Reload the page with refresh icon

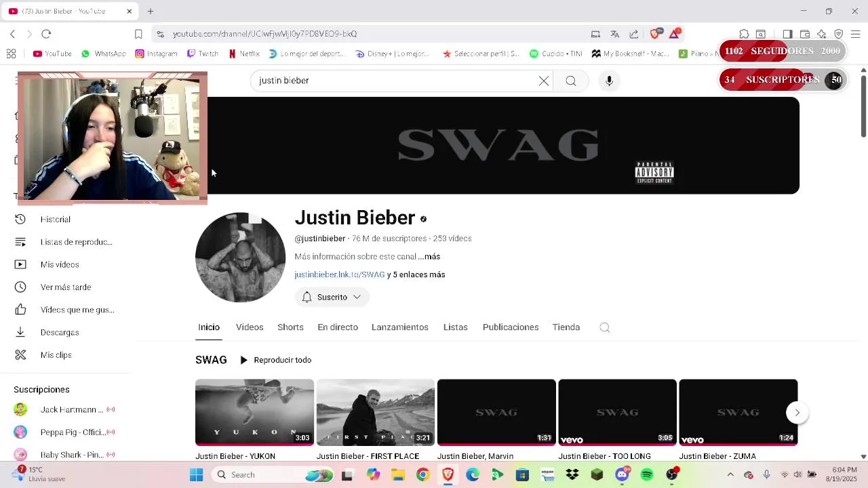[x=46, y=34]
